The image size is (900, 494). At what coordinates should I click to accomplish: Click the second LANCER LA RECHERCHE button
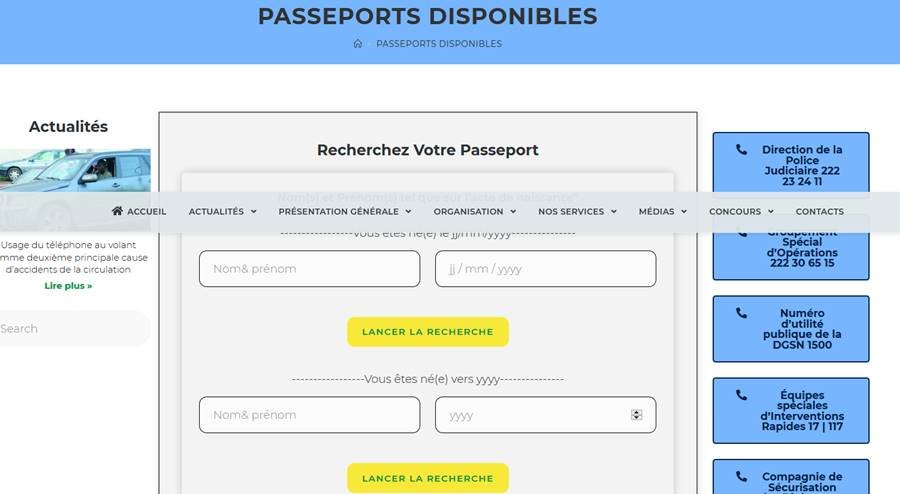(x=428, y=478)
